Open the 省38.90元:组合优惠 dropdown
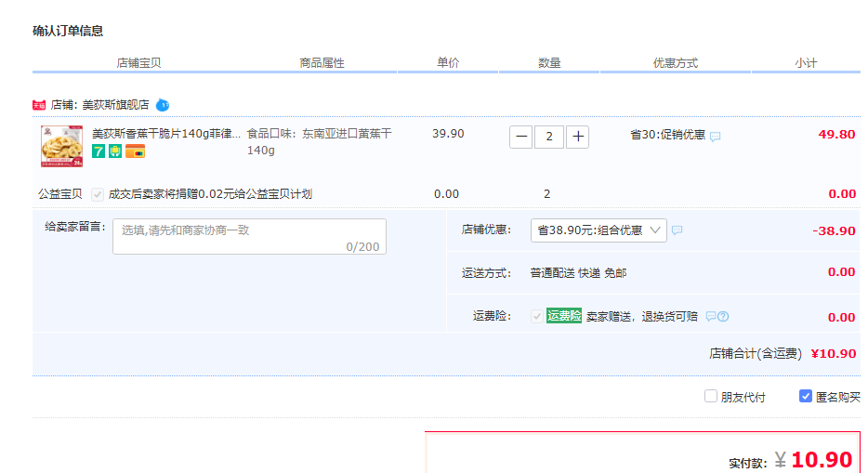The width and height of the screenshot is (868, 473). tap(598, 230)
